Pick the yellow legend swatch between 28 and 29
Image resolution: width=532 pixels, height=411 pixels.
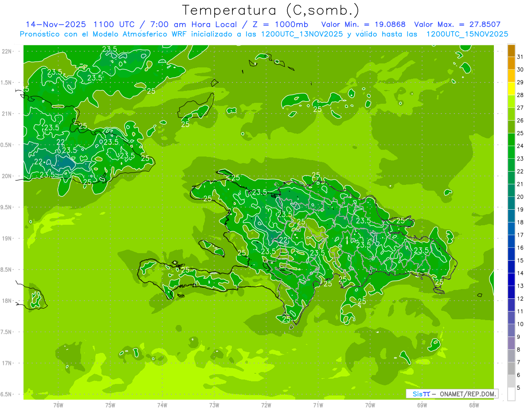pyautogui.click(x=511, y=89)
